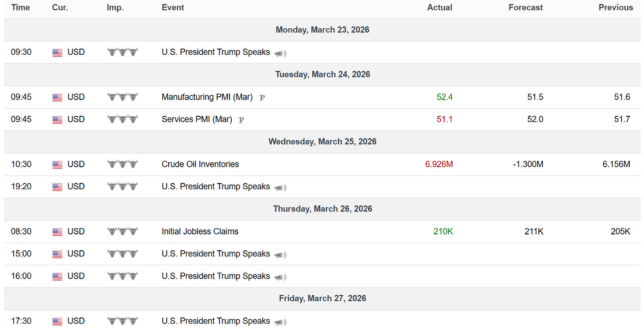Click the preliminary P icon next to Services PMI
Image resolution: width=644 pixels, height=329 pixels.
[241, 120]
